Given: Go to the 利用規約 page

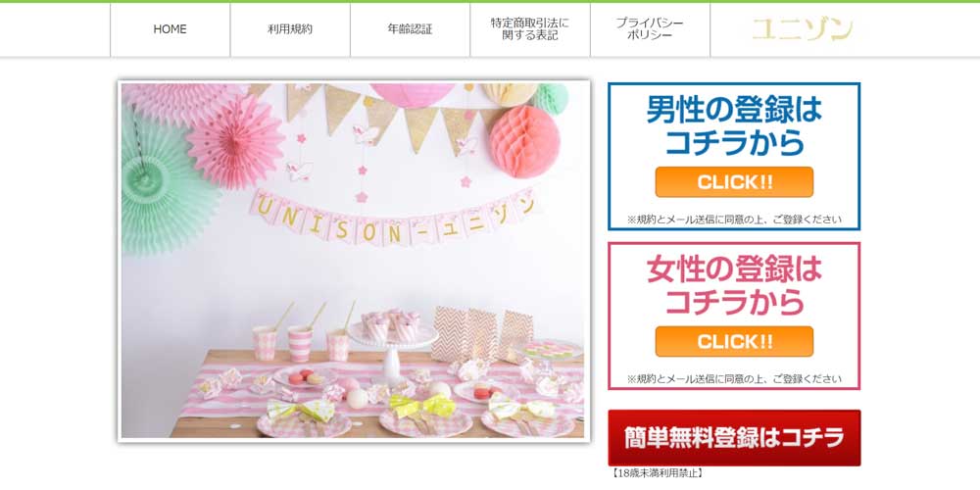Looking at the screenshot, I should pos(290,29).
